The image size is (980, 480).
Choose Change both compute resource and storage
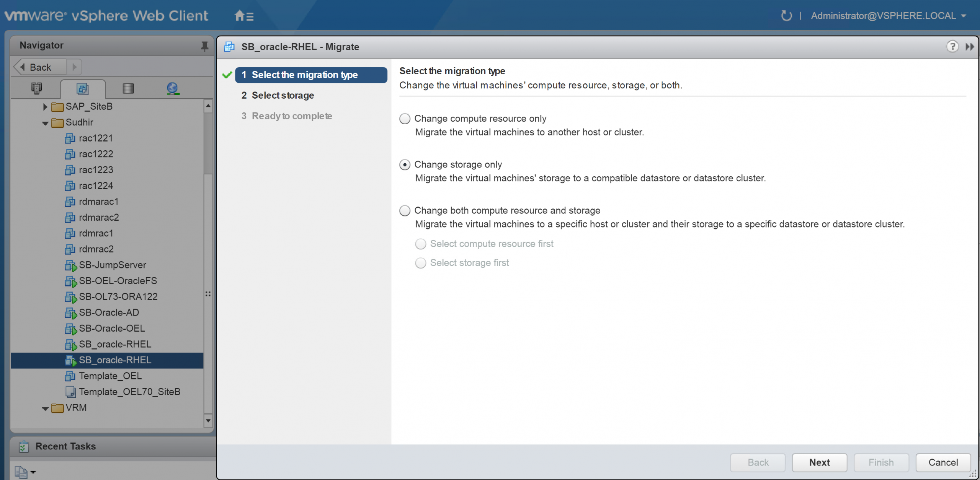pyautogui.click(x=405, y=211)
